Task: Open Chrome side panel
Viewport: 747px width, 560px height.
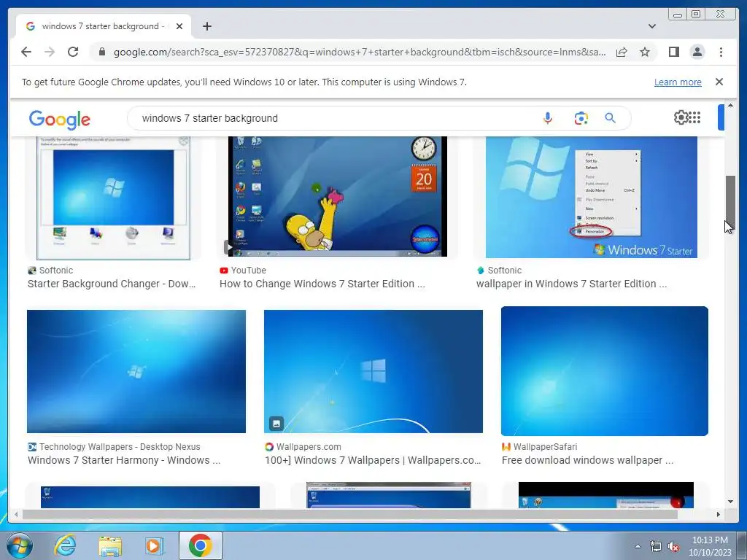Action: pos(673,52)
